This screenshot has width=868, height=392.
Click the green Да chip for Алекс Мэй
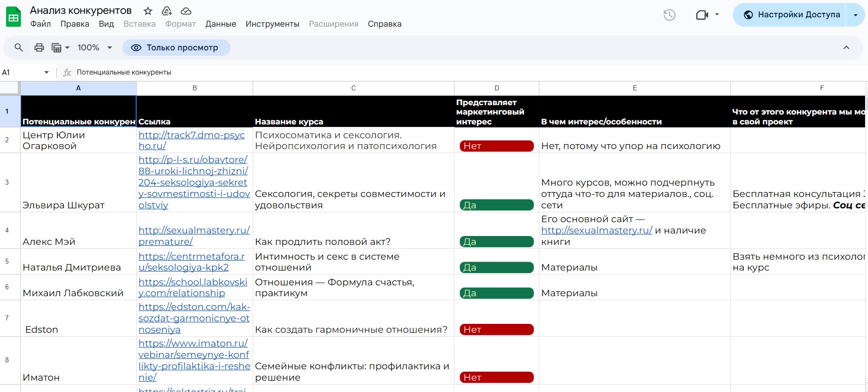(x=496, y=241)
